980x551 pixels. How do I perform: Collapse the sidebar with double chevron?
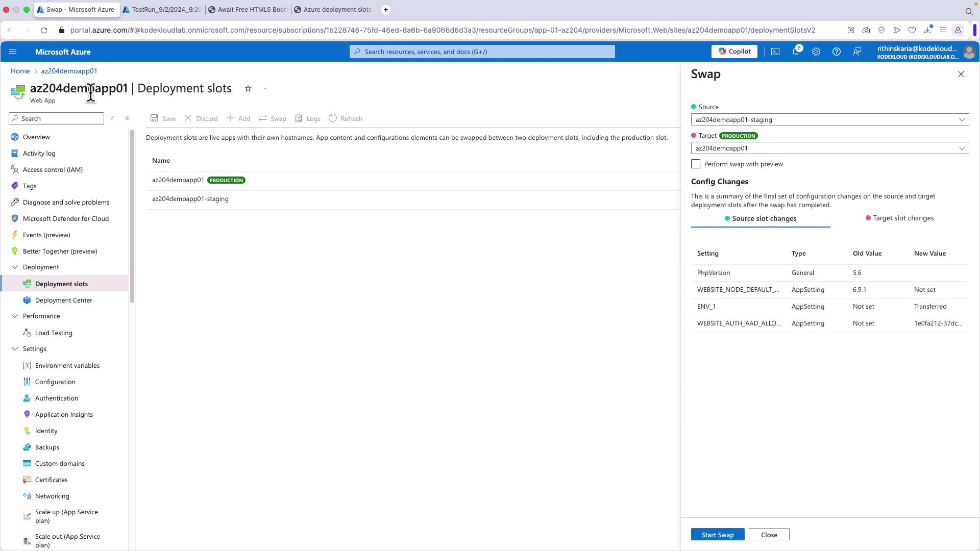point(128,118)
